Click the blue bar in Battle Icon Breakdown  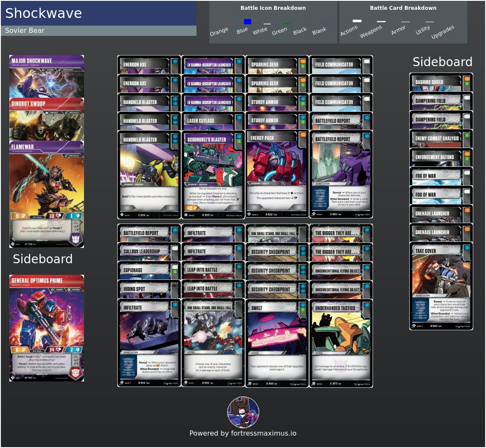coord(247,21)
